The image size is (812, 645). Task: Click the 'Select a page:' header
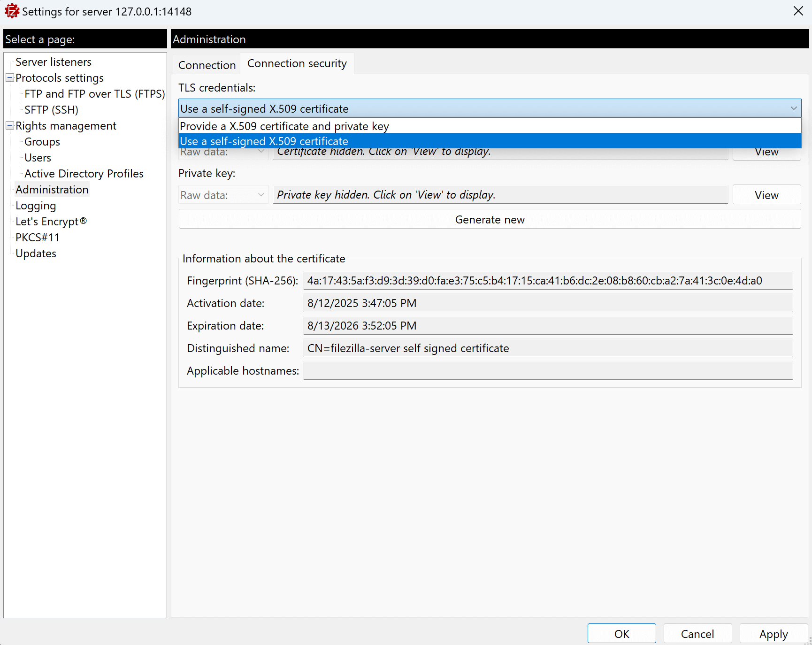click(85, 39)
